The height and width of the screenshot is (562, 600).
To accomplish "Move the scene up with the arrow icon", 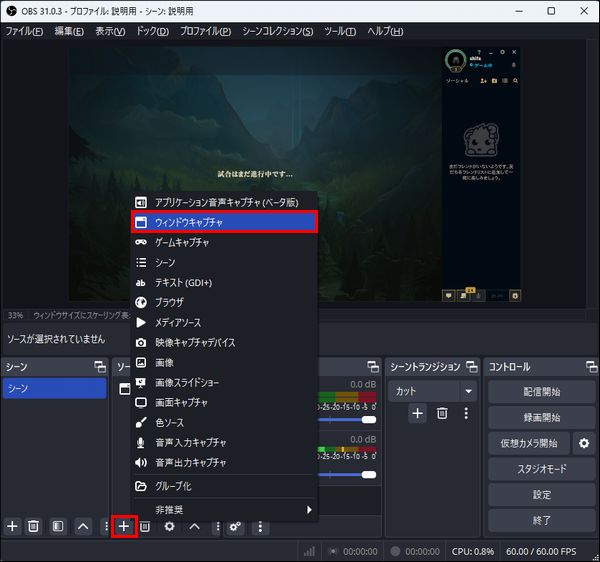I will (83, 526).
